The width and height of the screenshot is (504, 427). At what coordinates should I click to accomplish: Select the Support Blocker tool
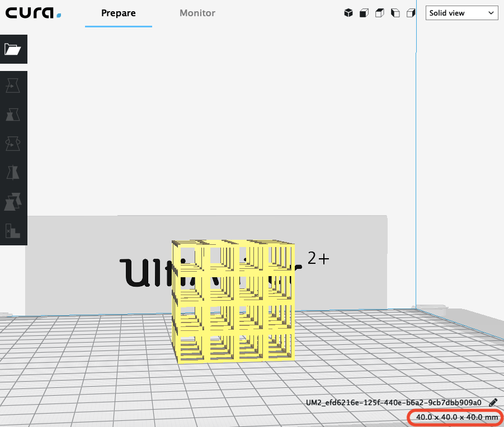coord(13,230)
